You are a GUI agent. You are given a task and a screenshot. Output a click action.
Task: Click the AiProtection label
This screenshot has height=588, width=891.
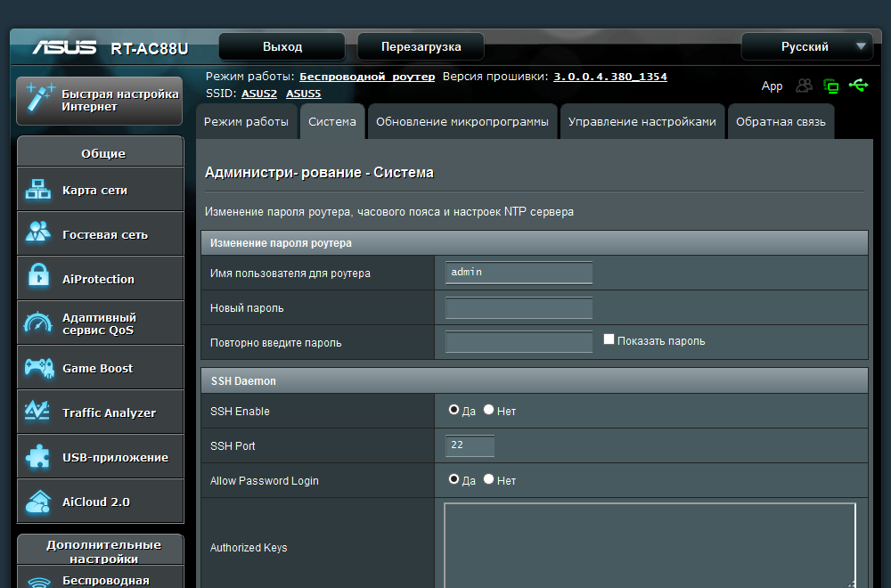pos(98,279)
